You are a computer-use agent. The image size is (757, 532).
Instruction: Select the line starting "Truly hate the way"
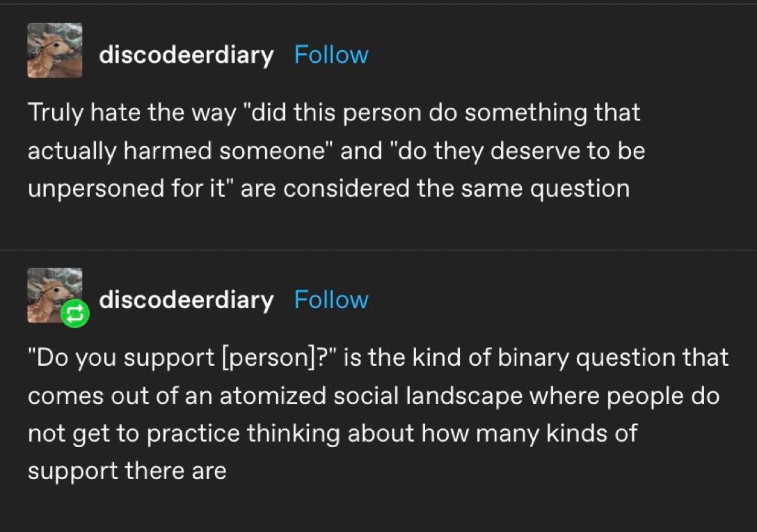tap(334, 113)
